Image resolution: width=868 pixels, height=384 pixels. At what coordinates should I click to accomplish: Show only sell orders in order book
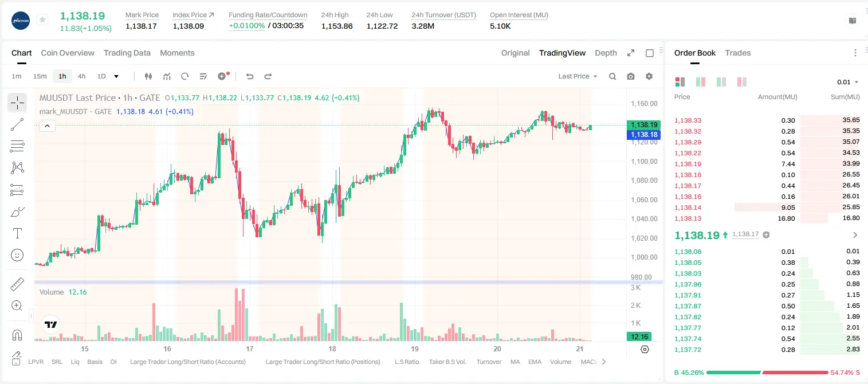pyautogui.click(x=742, y=82)
